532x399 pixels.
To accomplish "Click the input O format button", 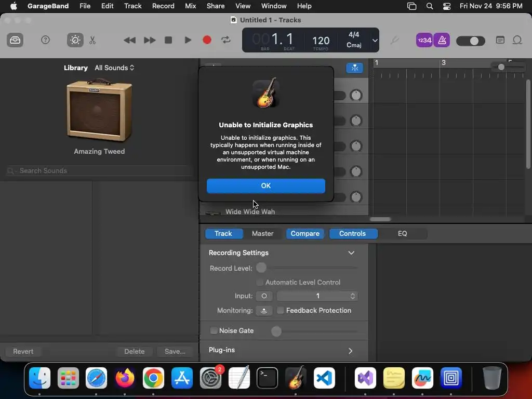I will (264, 296).
